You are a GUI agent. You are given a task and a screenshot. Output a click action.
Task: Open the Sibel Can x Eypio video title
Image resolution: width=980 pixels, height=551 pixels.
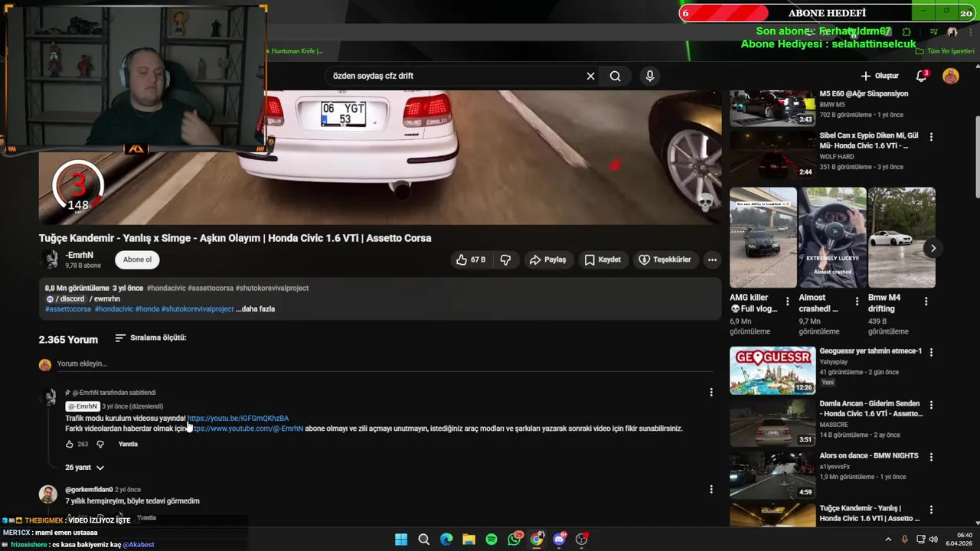pos(868,141)
